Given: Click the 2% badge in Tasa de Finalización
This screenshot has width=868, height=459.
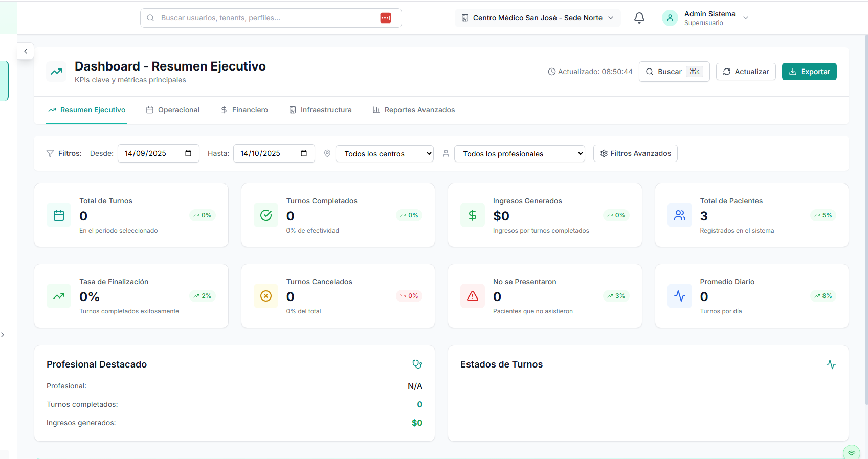Looking at the screenshot, I should coord(203,296).
